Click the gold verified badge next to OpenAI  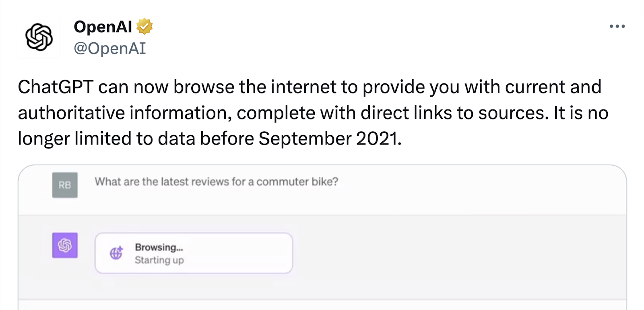point(145,26)
